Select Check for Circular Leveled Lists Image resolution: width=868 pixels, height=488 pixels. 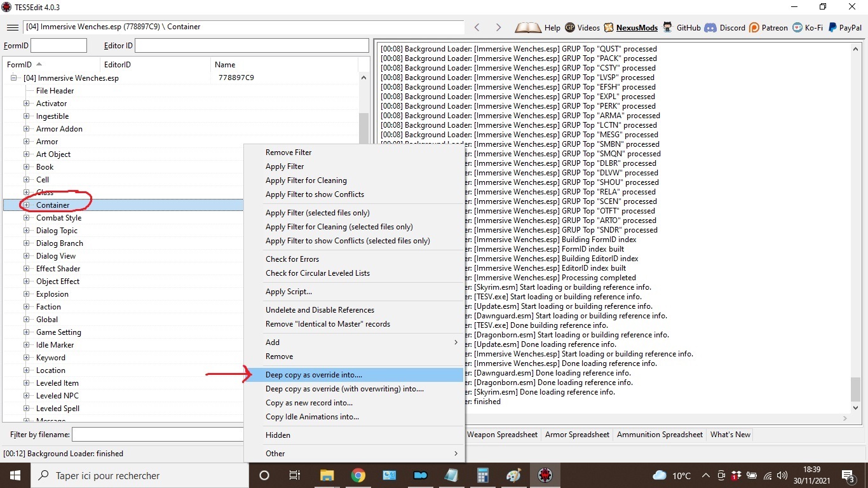pos(355,273)
